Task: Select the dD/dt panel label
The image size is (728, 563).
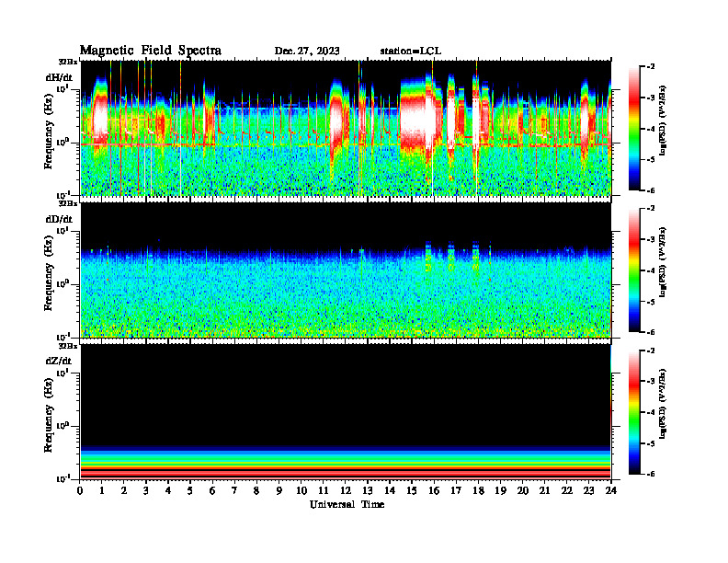Action: pos(59,219)
